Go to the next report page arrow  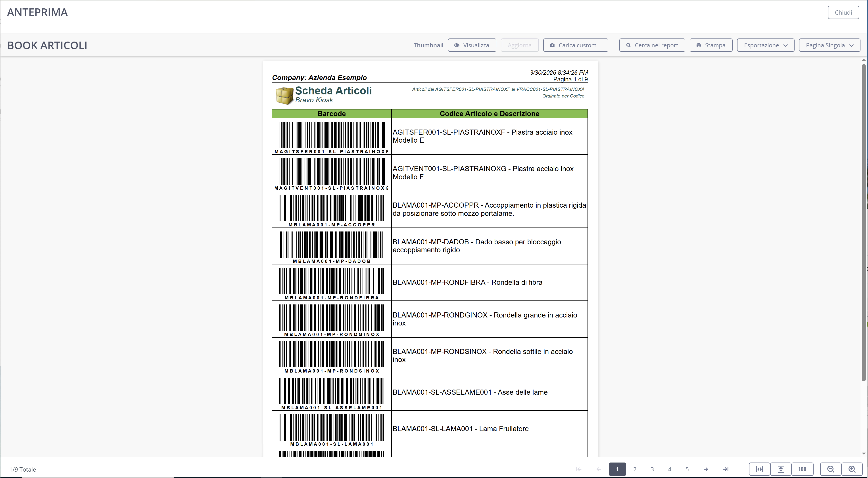pyautogui.click(x=706, y=469)
